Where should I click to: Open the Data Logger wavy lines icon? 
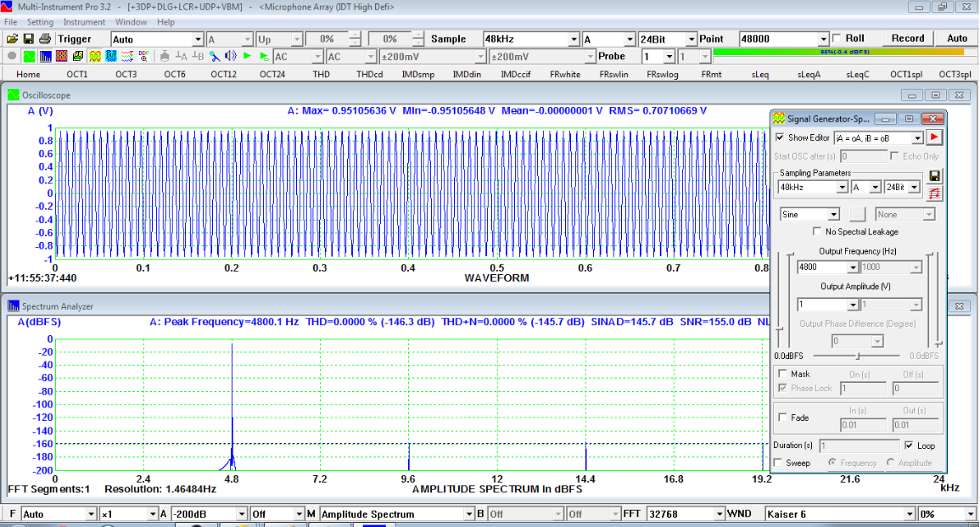coord(127,56)
